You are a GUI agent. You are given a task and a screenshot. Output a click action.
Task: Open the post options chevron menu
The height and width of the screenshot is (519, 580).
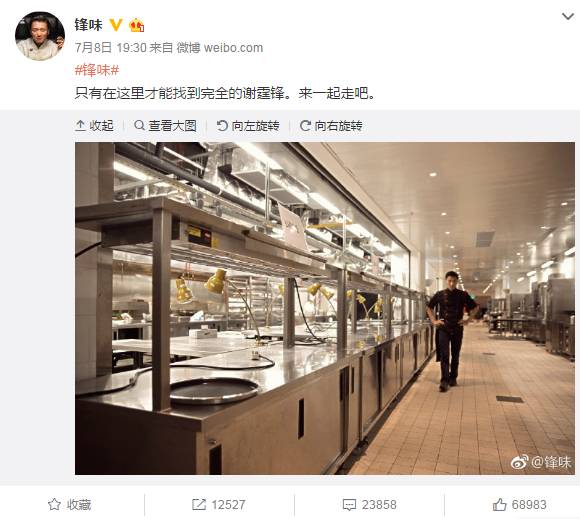(x=567, y=16)
